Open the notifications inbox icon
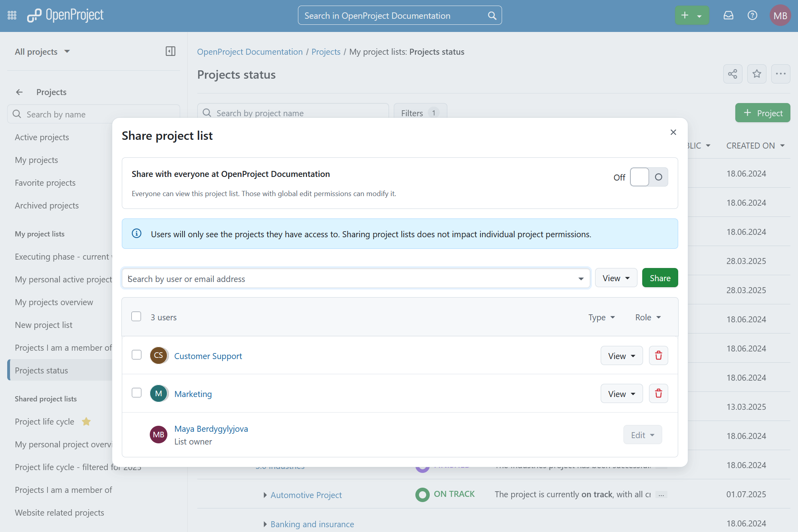The width and height of the screenshot is (798, 532). pos(728,15)
